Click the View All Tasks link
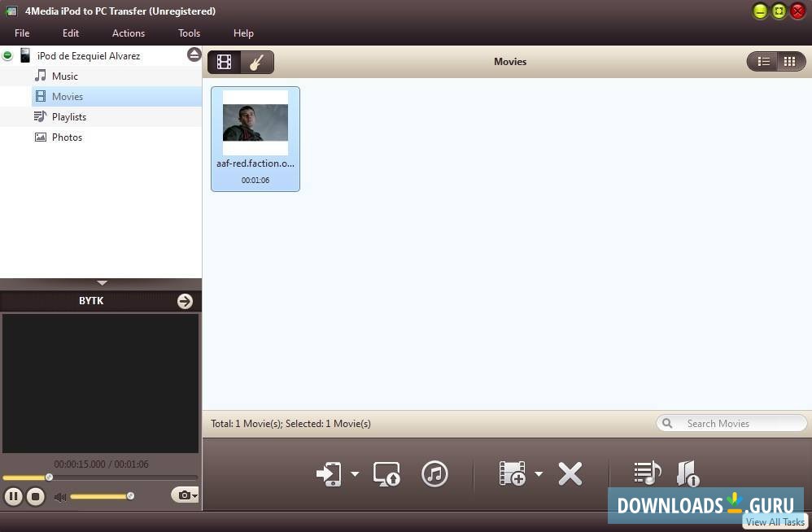The image size is (812, 532). 773,521
